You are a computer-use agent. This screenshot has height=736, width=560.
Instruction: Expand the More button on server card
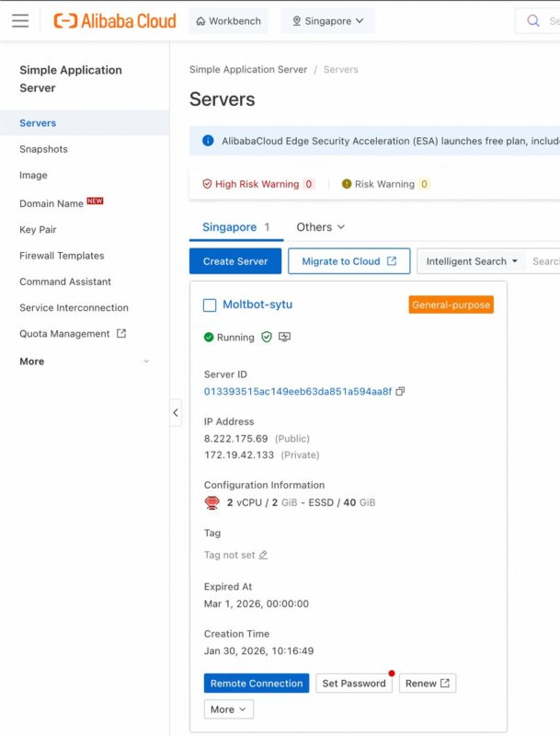228,709
